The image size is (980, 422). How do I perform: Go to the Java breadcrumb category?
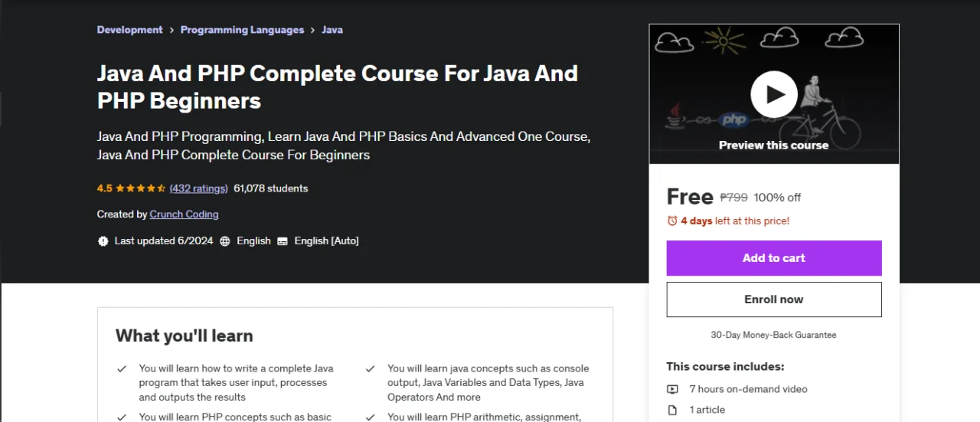[x=332, y=30]
